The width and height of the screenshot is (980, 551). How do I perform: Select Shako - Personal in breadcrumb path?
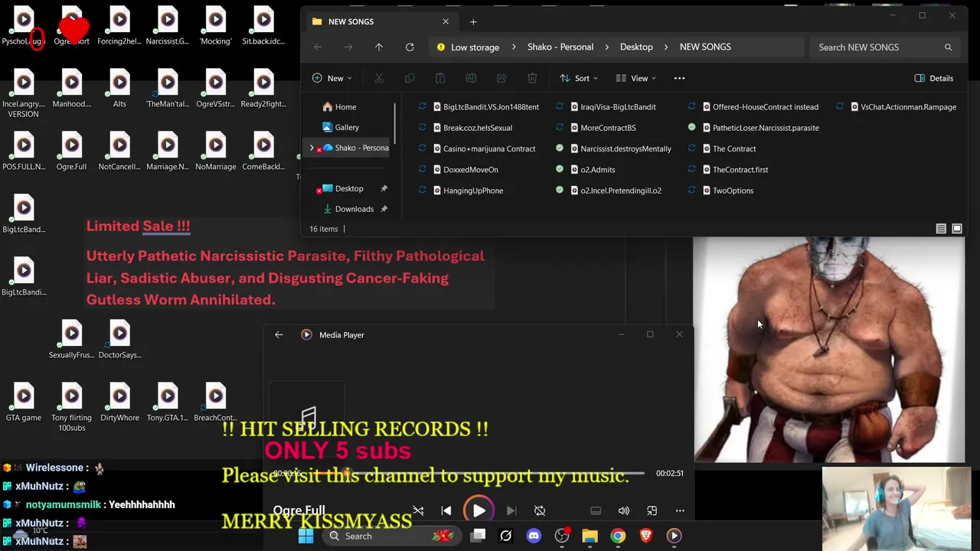560,47
